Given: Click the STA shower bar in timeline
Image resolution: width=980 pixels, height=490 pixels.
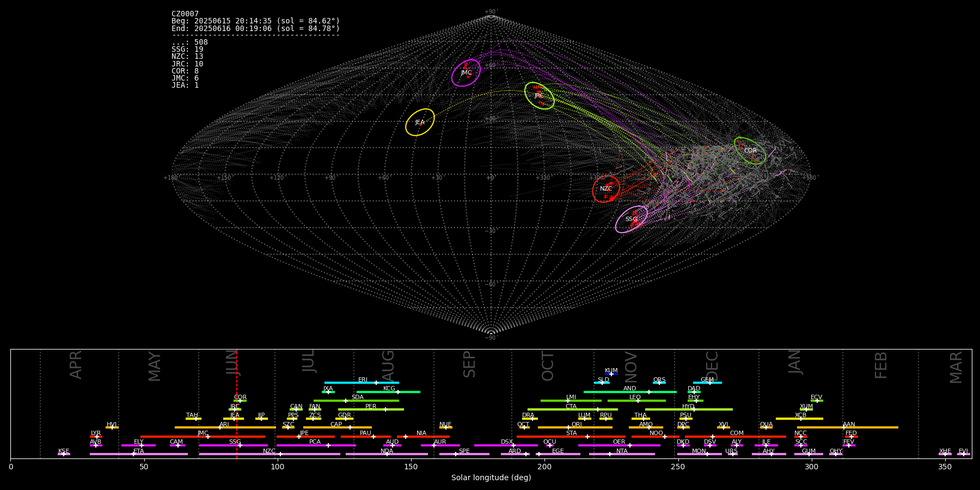Looking at the screenshot, I should 571,436.
